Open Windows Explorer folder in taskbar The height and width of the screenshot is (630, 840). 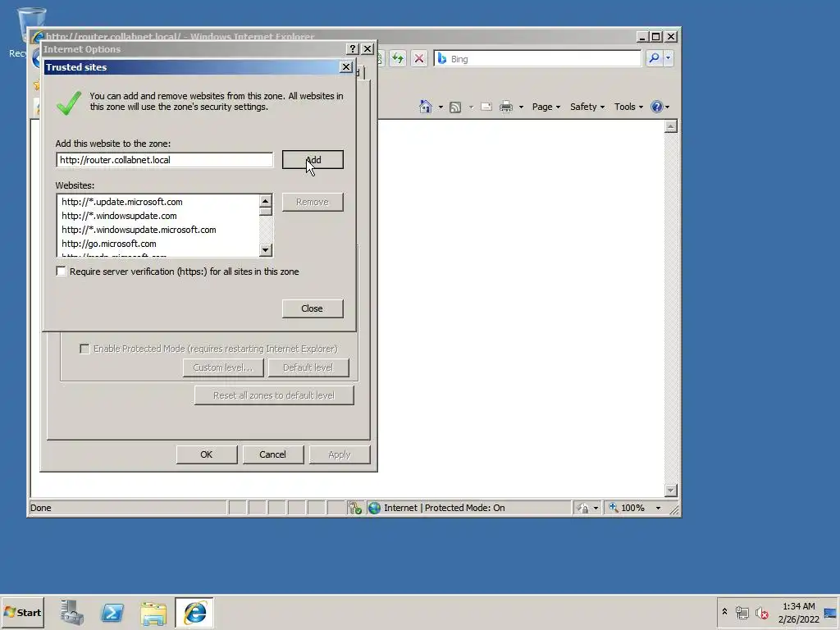click(x=153, y=612)
